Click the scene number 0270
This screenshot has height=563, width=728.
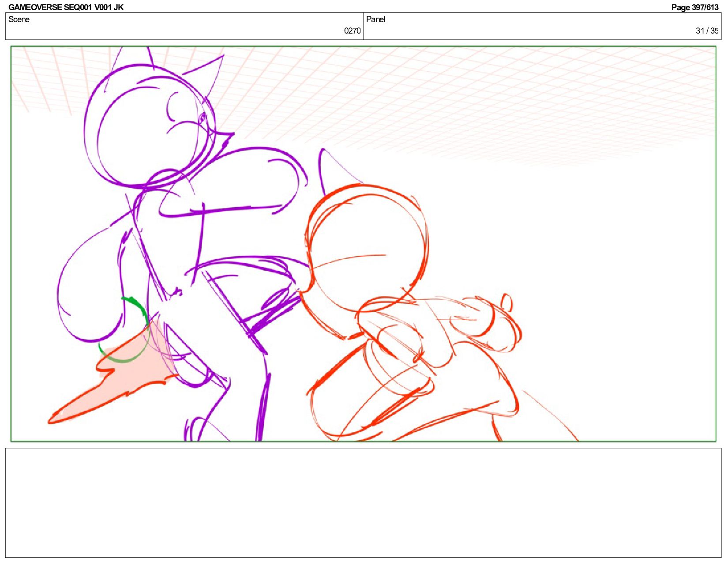coord(352,30)
